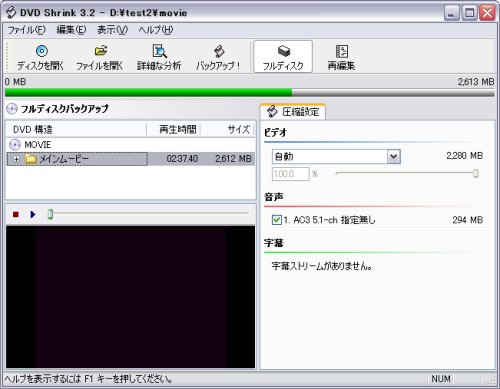Image resolution: width=500 pixels, height=389 pixels.
Task: Click the DVD 構造 column header
Action: tap(76, 129)
